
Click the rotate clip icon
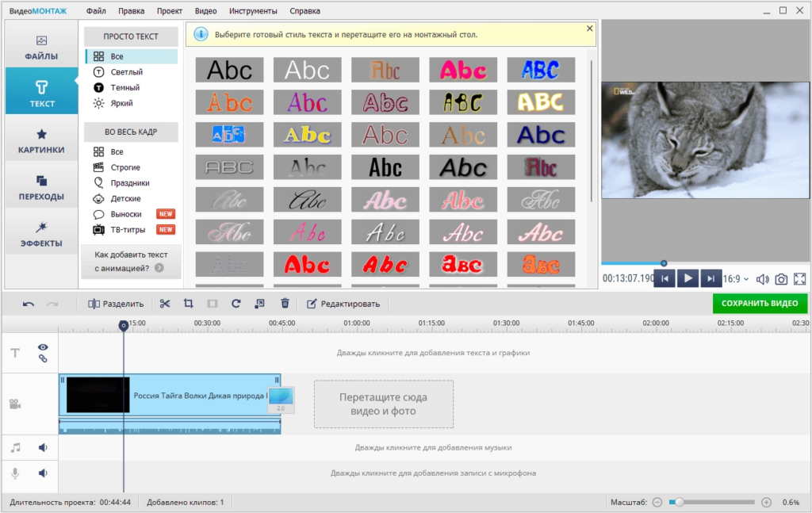[236, 304]
